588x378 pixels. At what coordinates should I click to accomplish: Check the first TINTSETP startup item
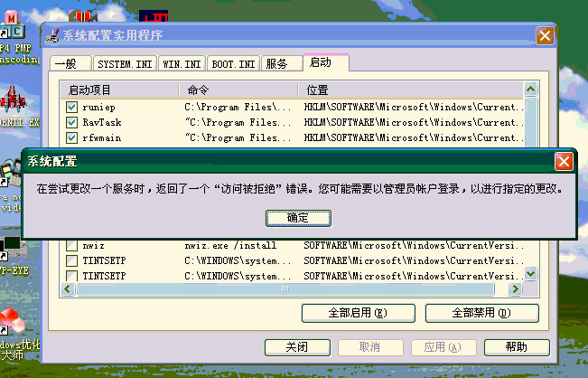tap(71, 260)
